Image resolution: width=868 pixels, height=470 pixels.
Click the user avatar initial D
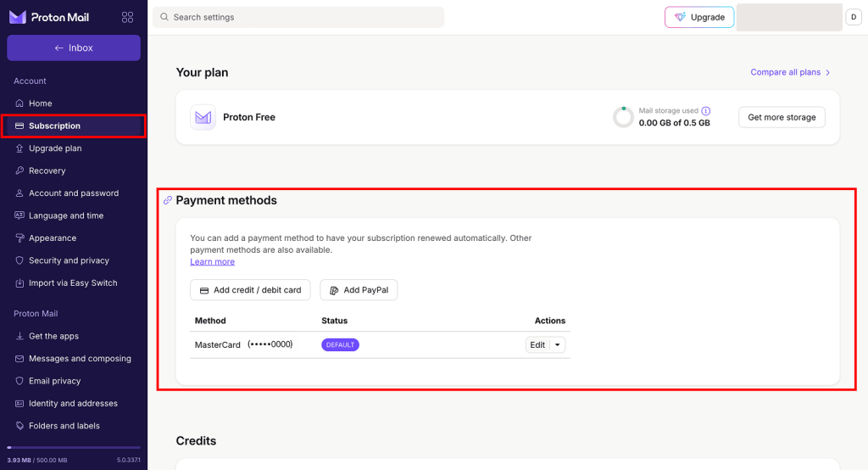[x=854, y=17]
